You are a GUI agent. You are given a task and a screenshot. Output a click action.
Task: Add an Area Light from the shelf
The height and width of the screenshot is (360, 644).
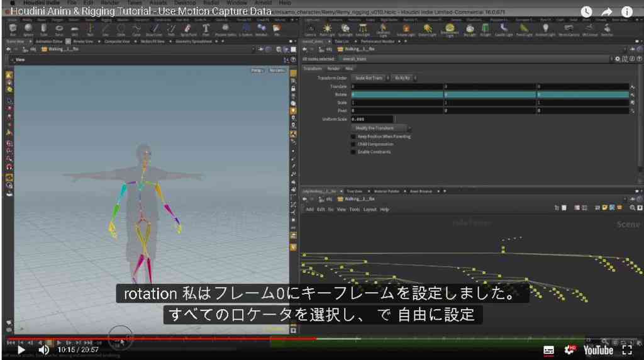363,30
